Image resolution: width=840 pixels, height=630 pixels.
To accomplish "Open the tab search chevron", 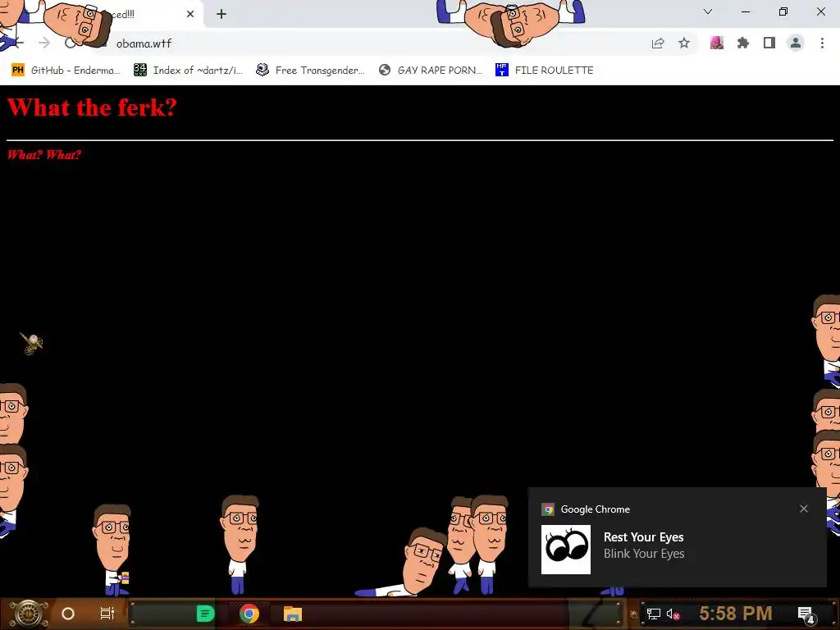I will pyautogui.click(x=708, y=11).
